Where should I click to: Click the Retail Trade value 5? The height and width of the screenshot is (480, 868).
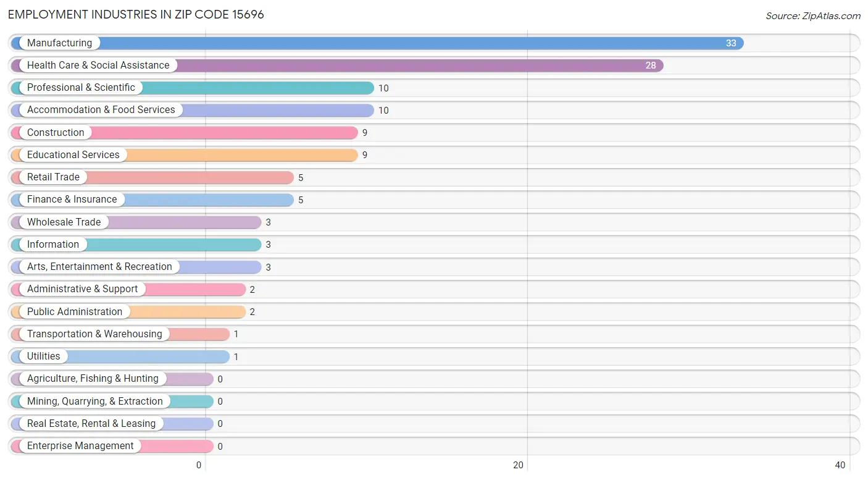click(301, 178)
